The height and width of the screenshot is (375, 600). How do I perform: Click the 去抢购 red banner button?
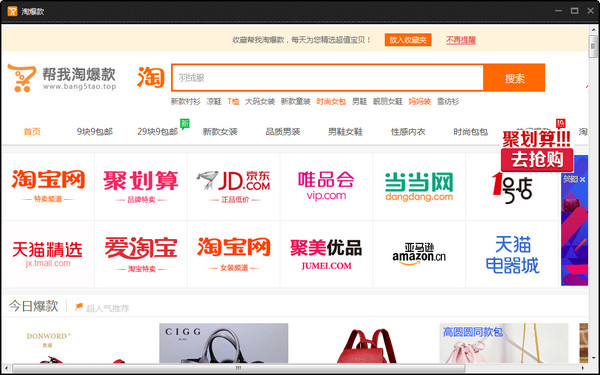coord(537,160)
